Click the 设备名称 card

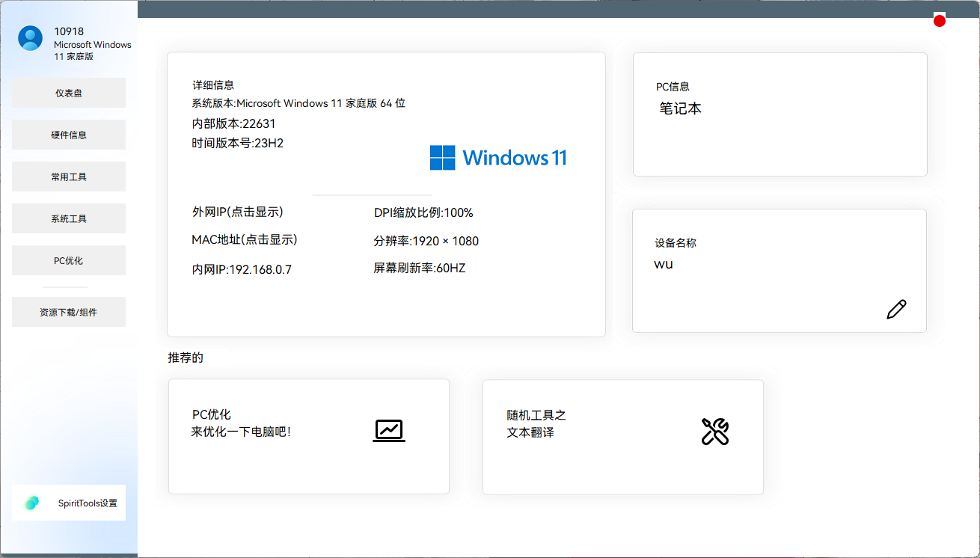point(780,271)
